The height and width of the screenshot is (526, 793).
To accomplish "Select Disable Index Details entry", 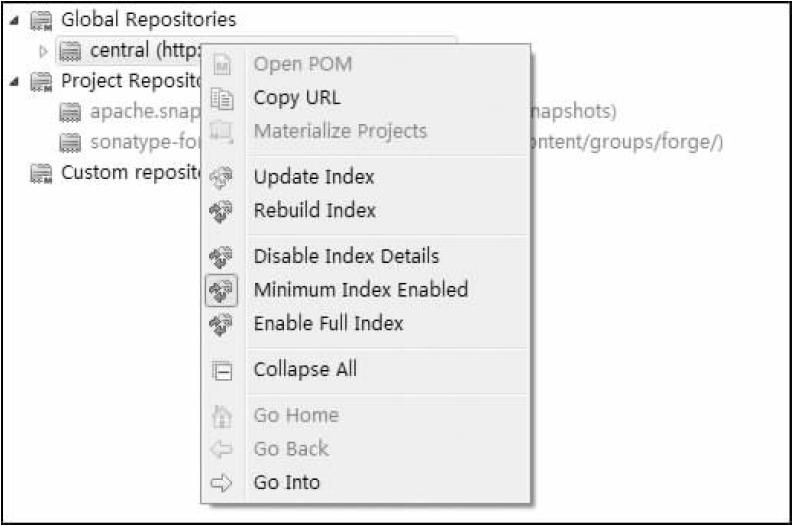I will 346,257.
